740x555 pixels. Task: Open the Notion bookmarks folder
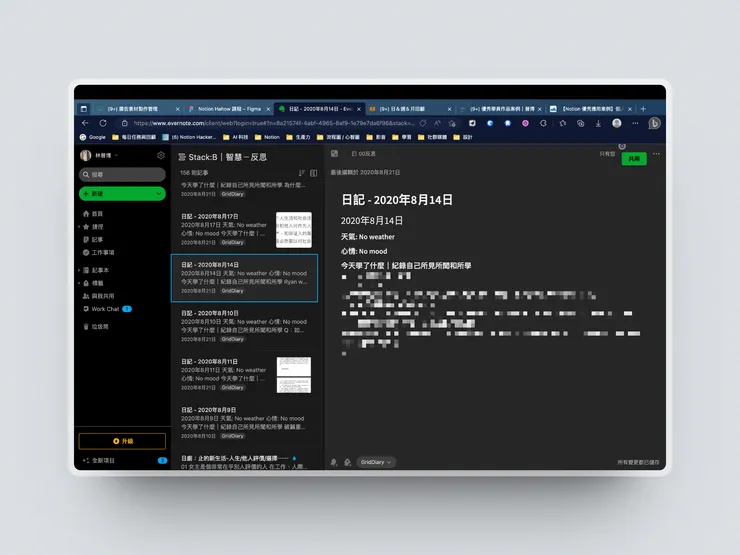(267, 137)
